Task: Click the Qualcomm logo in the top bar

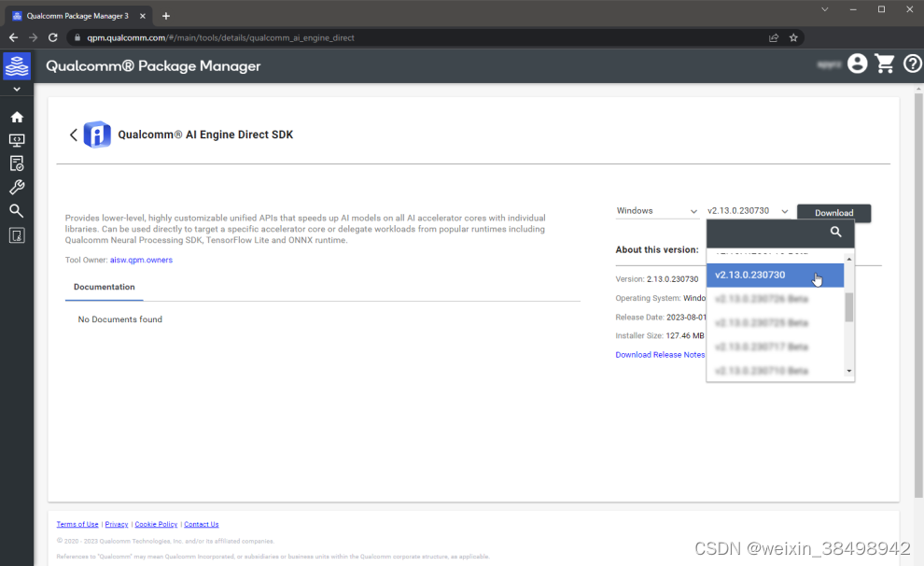Action: (x=17, y=66)
